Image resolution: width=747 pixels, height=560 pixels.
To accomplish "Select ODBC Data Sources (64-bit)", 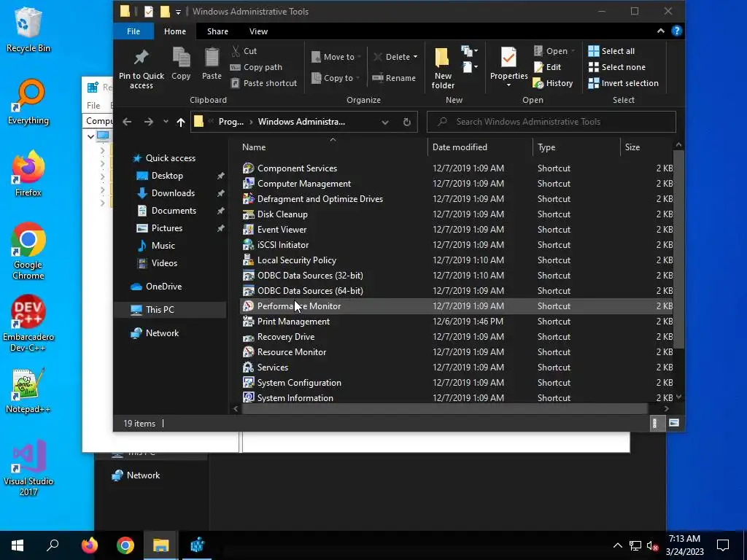I will point(457,290).
